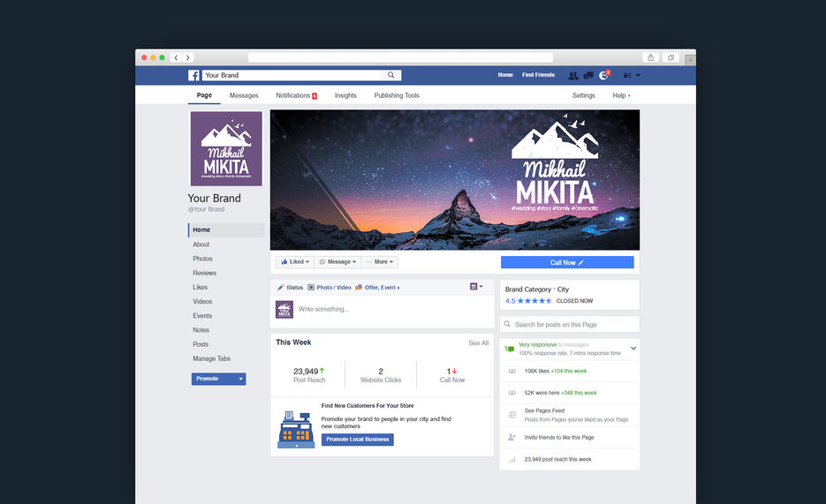Click the Promote Local Business button
Viewport: 826px width, 504px height.
pos(358,440)
